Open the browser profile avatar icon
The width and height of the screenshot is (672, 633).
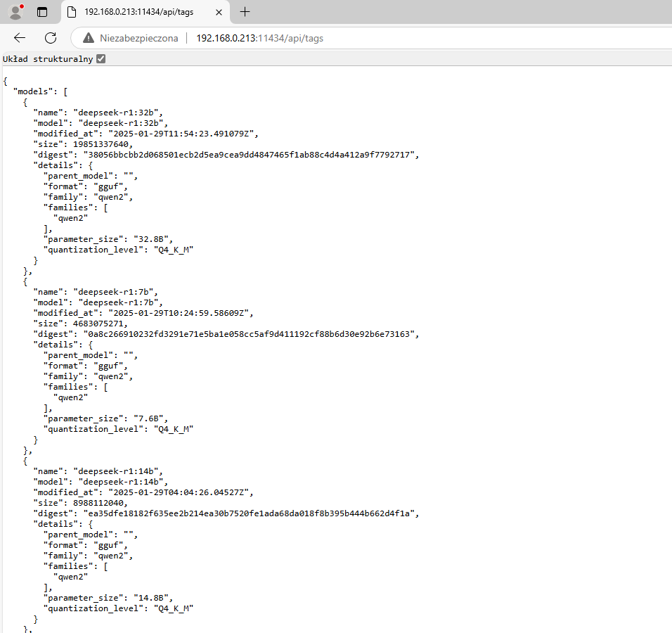16,12
